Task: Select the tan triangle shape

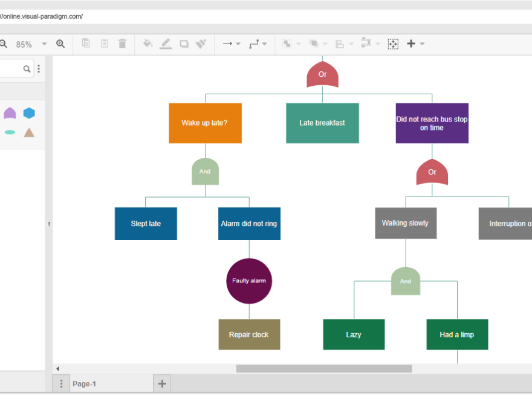Action: (29, 132)
